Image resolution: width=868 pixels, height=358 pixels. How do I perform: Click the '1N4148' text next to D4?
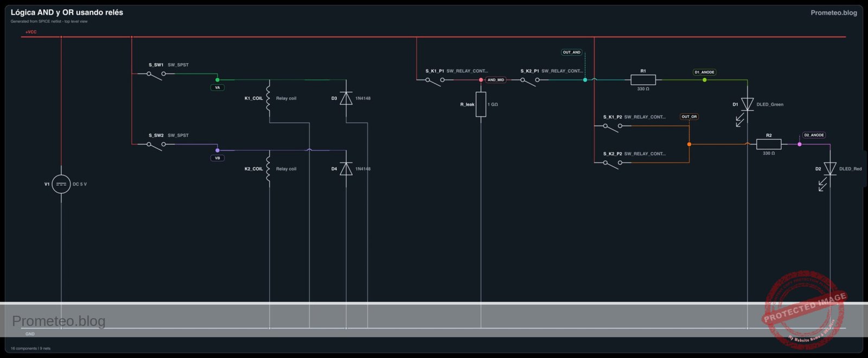pos(363,169)
